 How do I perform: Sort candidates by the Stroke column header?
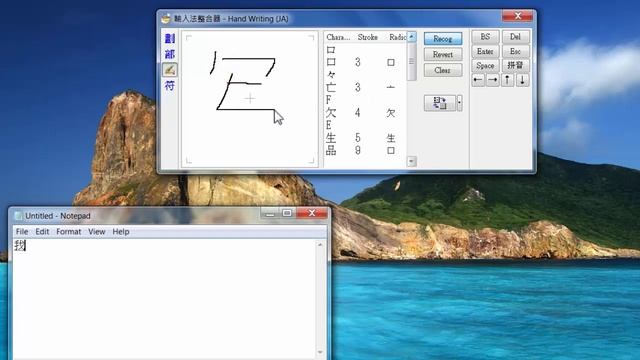coord(368,37)
